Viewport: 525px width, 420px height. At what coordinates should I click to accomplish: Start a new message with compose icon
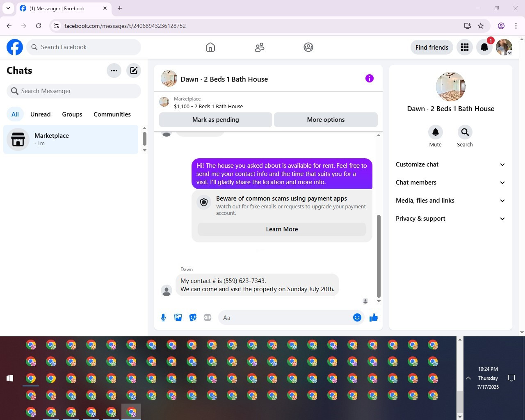pos(134,71)
